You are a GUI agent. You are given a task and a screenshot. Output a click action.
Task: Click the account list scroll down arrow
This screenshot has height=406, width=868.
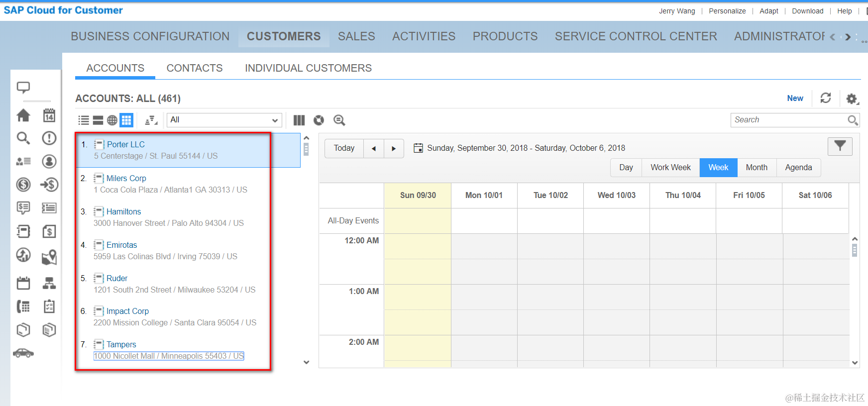tap(307, 362)
